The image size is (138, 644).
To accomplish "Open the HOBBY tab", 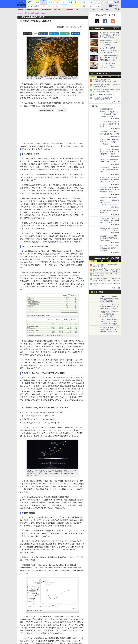I will pos(70,6).
